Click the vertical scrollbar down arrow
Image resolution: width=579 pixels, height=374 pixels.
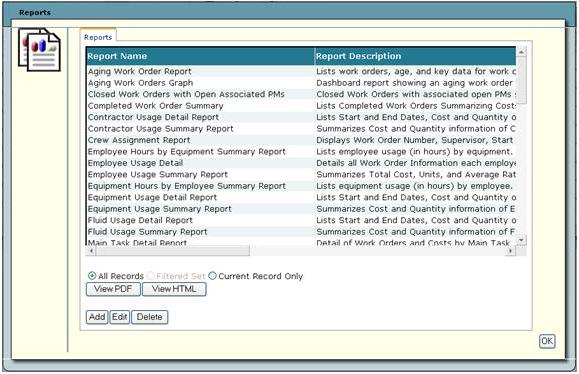click(x=521, y=240)
